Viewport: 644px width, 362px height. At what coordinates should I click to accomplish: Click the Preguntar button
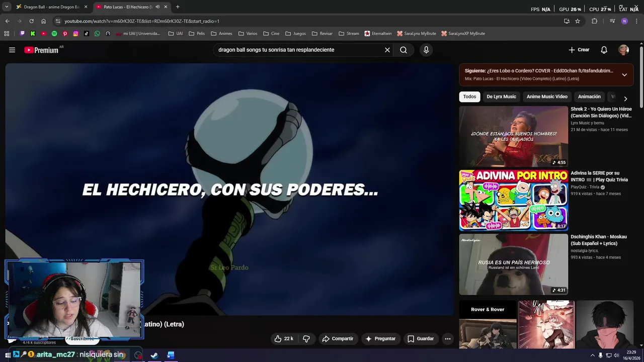pos(380,339)
